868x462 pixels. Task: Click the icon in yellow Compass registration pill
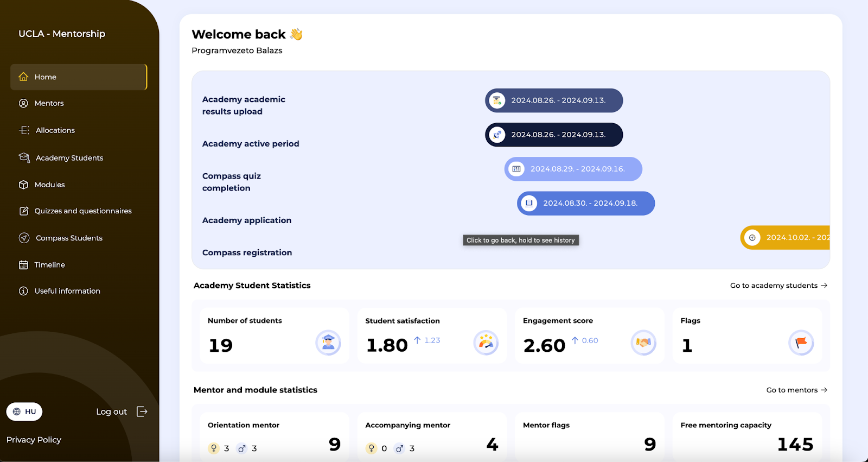(x=752, y=237)
